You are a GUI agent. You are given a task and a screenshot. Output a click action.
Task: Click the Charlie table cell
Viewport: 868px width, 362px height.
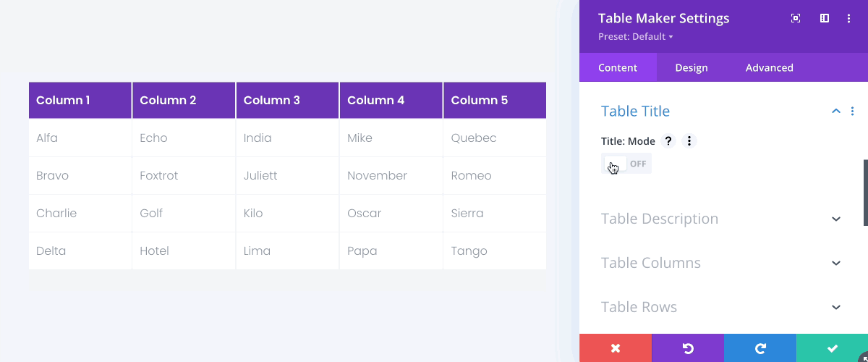point(80,214)
